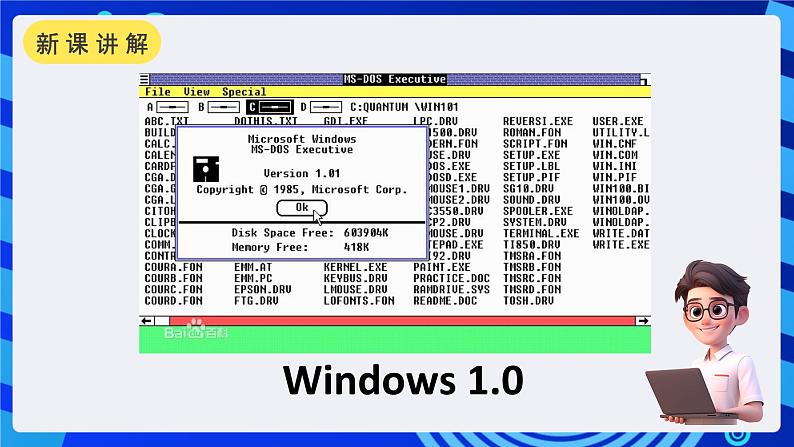Click the red horizontal scrollbar track

coord(400,321)
